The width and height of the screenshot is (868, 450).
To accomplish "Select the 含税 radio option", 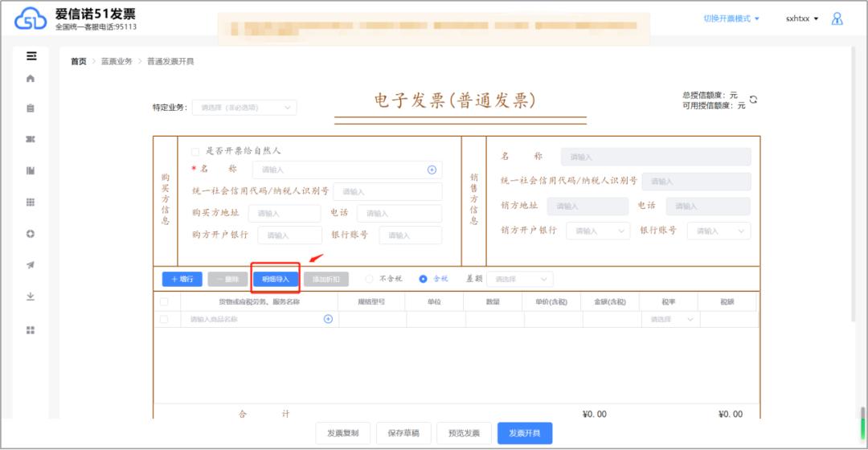I will [x=423, y=279].
